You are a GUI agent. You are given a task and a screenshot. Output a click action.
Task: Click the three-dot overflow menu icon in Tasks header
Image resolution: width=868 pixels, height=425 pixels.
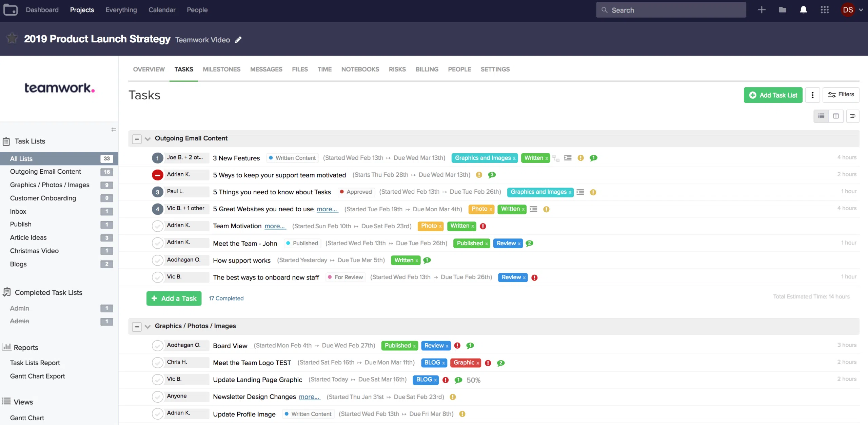[x=813, y=95]
